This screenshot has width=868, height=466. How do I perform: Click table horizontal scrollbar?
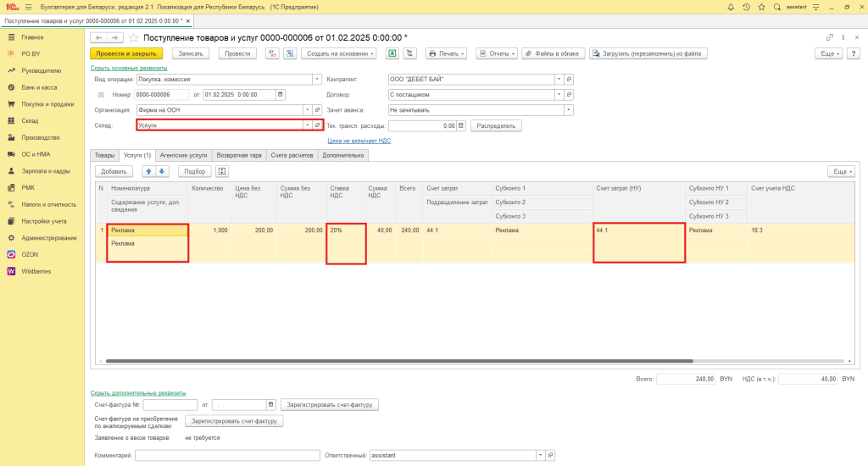point(399,361)
